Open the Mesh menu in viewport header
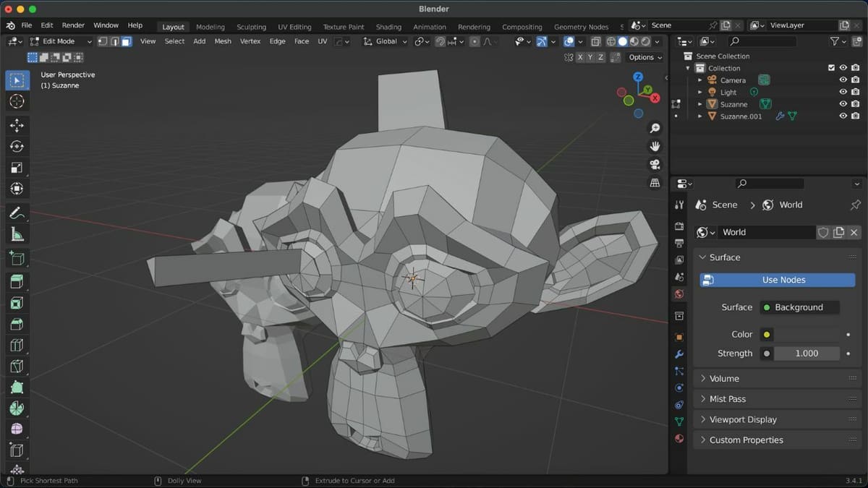The width and height of the screenshot is (868, 488). tap(223, 41)
